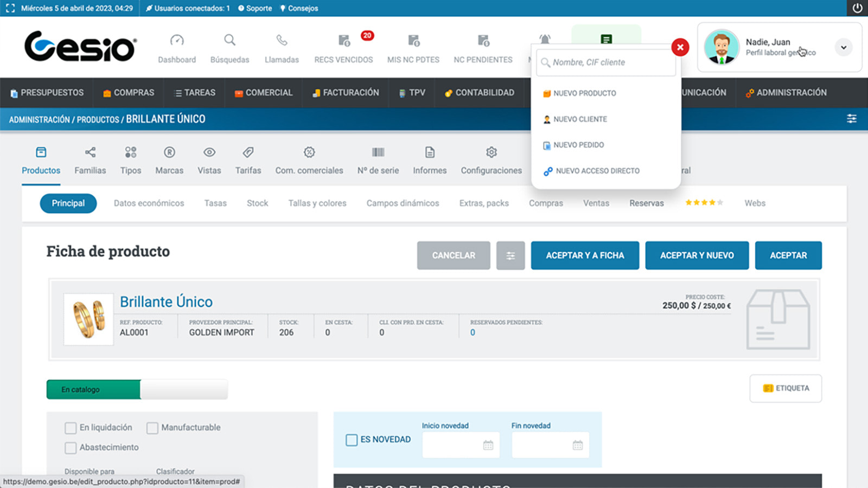The height and width of the screenshot is (488, 868).
Task: Open Vistas eye icon
Action: pos(209,152)
